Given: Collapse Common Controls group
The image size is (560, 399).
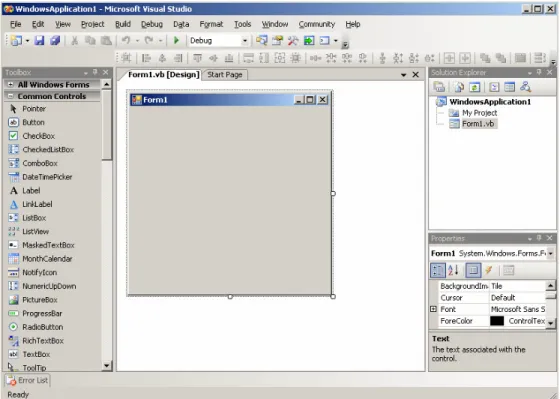Looking at the screenshot, I should point(10,96).
